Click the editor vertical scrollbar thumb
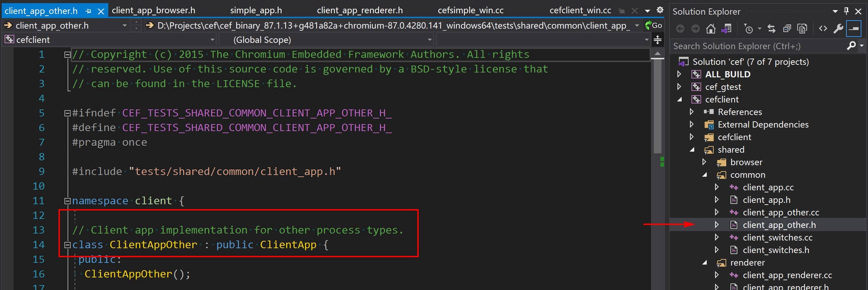Image resolution: width=868 pixels, height=290 pixels. [658, 105]
